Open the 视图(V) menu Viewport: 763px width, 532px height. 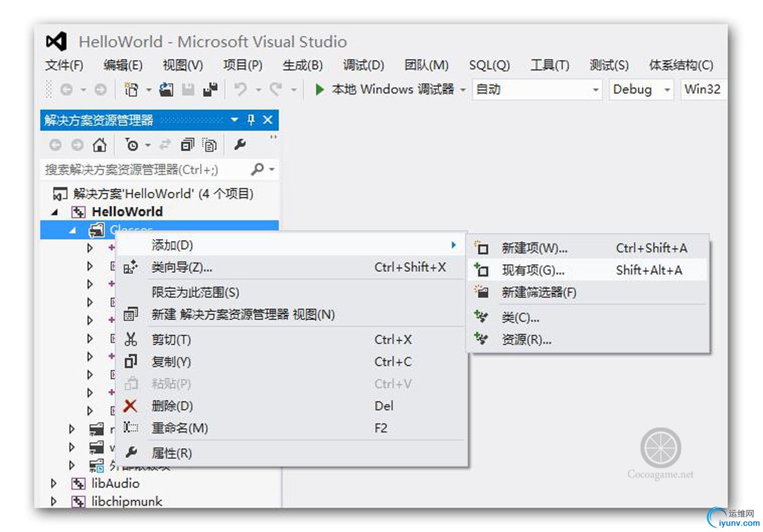183,65
